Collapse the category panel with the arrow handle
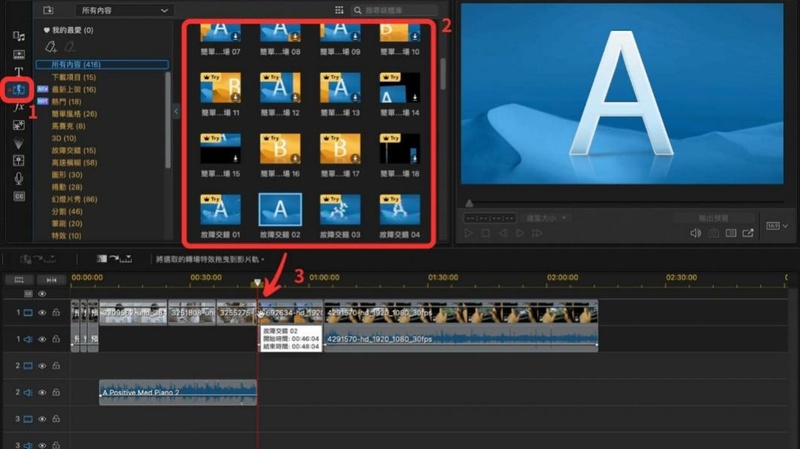The image size is (800, 449). tap(176, 112)
